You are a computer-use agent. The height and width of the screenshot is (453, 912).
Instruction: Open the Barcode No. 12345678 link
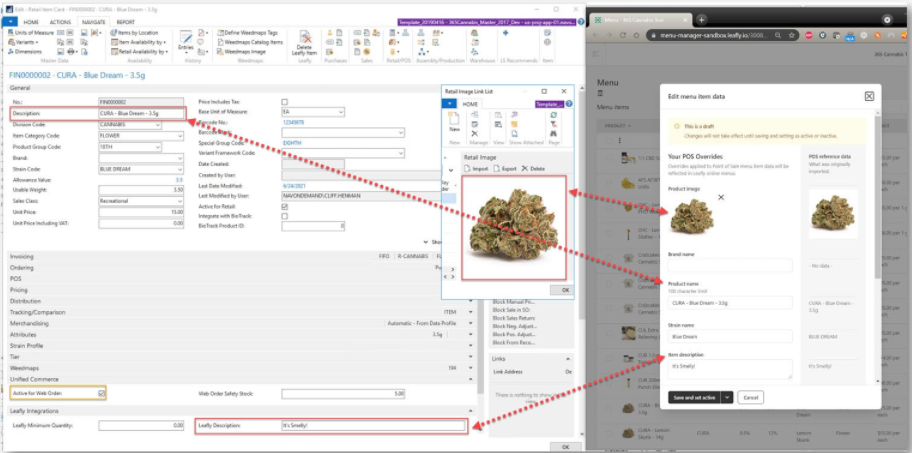(x=293, y=122)
